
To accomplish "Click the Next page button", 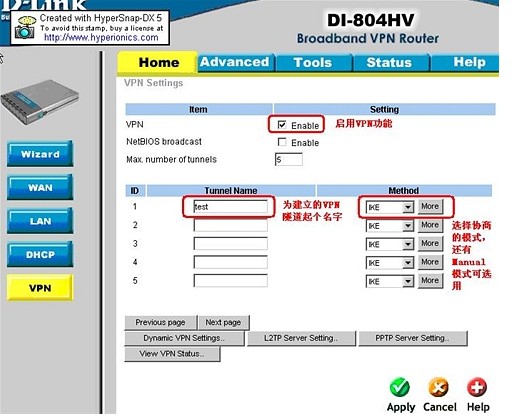I will (223, 323).
